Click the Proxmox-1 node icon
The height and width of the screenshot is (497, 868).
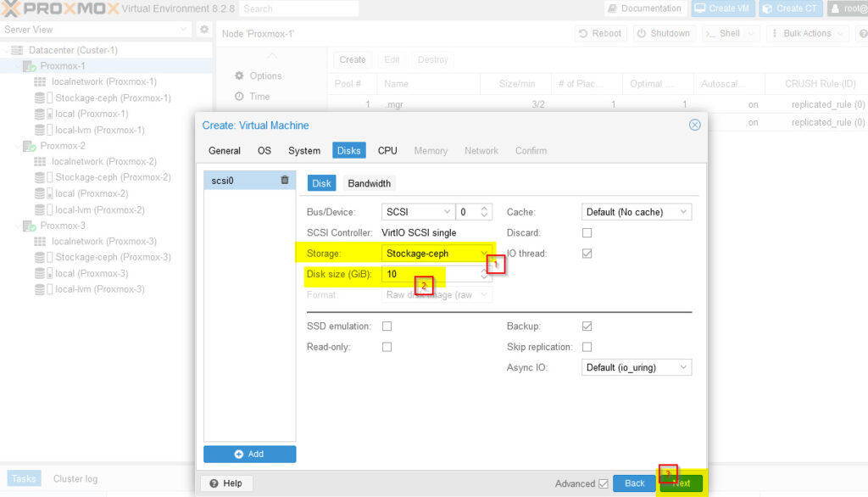[x=30, y=66]
